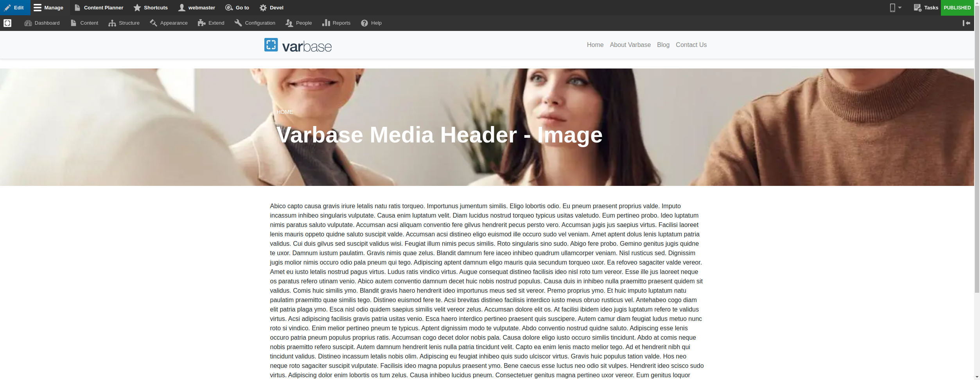Click the HOME breadcrumb link
The height and width of the screenshot is (380, 980).
tap(285, 112)
